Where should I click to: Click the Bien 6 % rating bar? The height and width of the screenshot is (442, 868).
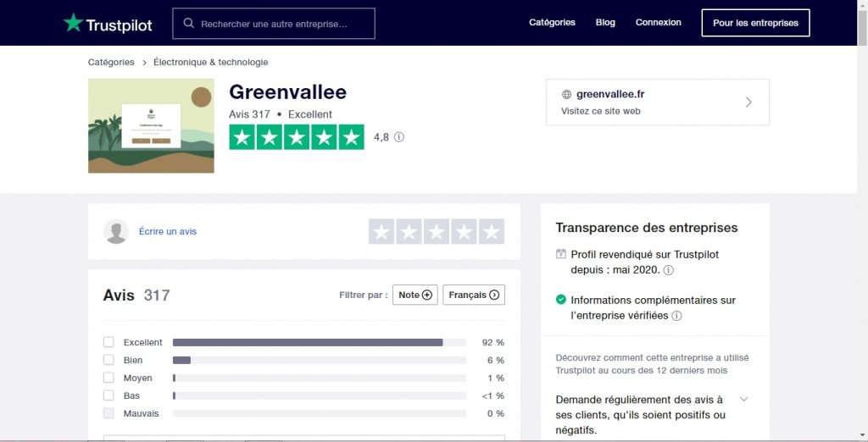point(320,360)
